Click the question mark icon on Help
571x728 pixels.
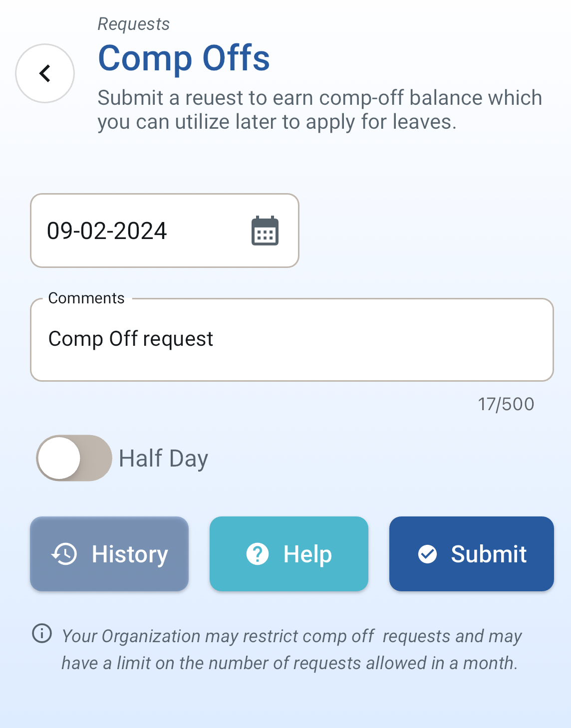[x=258, y=554]
